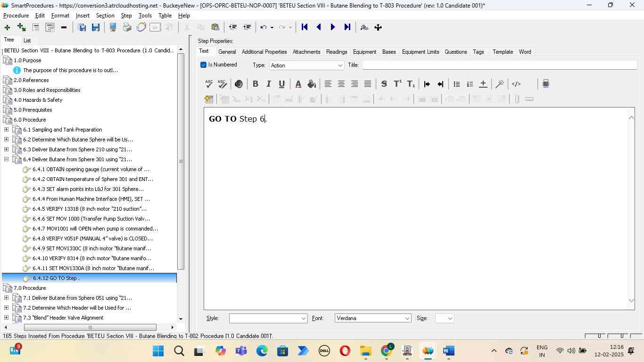Click the tree panel vertical scrollbar
This screenshot has width=644, height=362.
click(x=181, y=162)
